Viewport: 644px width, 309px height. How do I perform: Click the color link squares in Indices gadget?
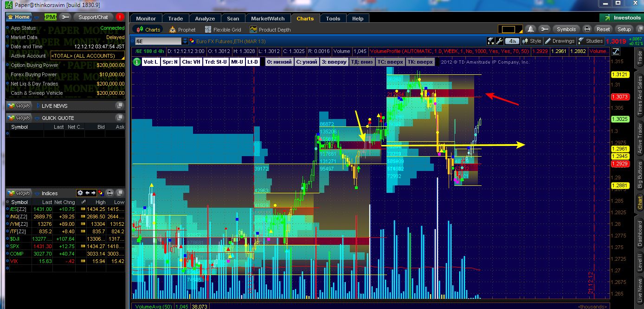[x=101, y=193]
